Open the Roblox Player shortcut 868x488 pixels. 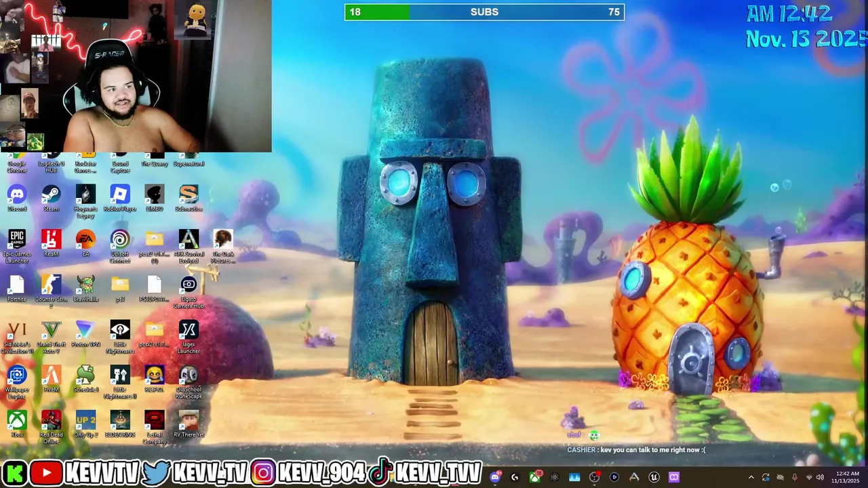tap(120, 199)
